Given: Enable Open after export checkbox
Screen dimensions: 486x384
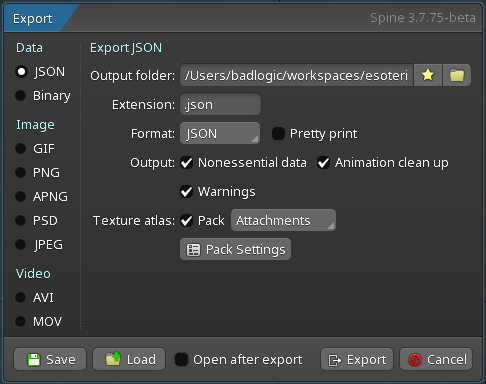Looking at the screenshot, I should coord(182,360).
